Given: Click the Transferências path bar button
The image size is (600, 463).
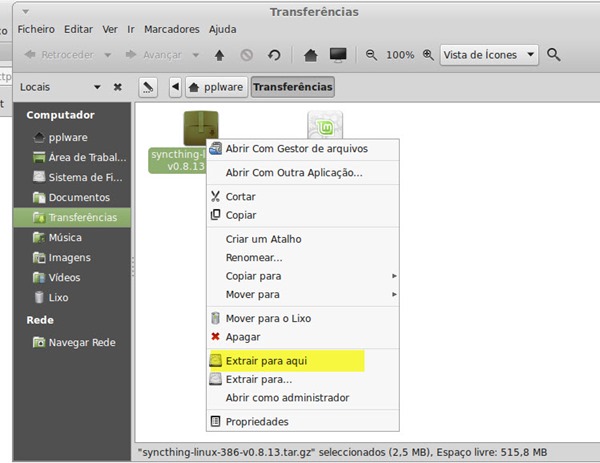Looking at the screenshot, I should (293, 87).
